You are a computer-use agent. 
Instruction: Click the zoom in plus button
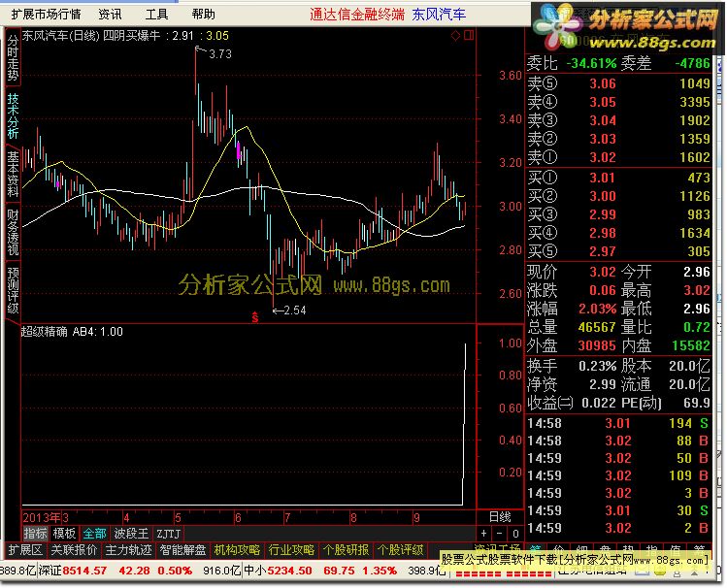coord(483,534)
